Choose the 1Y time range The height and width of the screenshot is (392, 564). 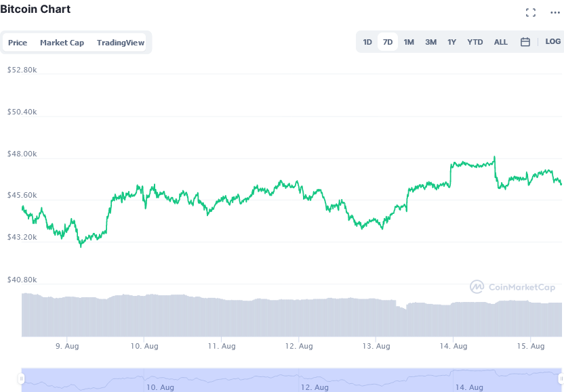451,42
